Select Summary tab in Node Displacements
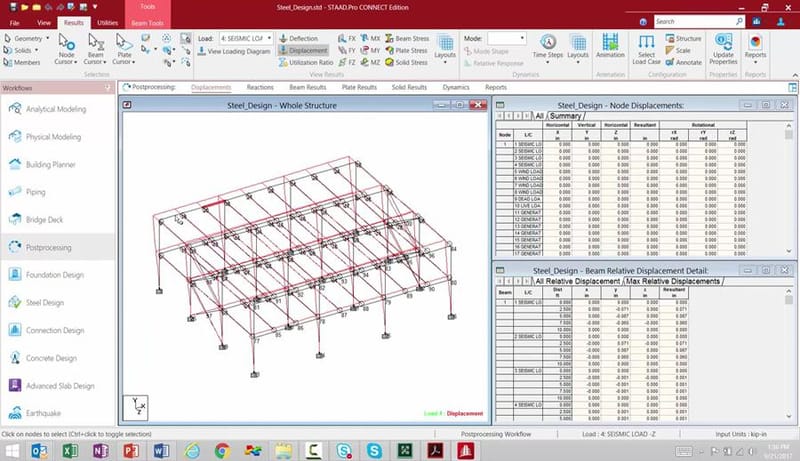The image size is (800, 461). (x=565, y=116)
